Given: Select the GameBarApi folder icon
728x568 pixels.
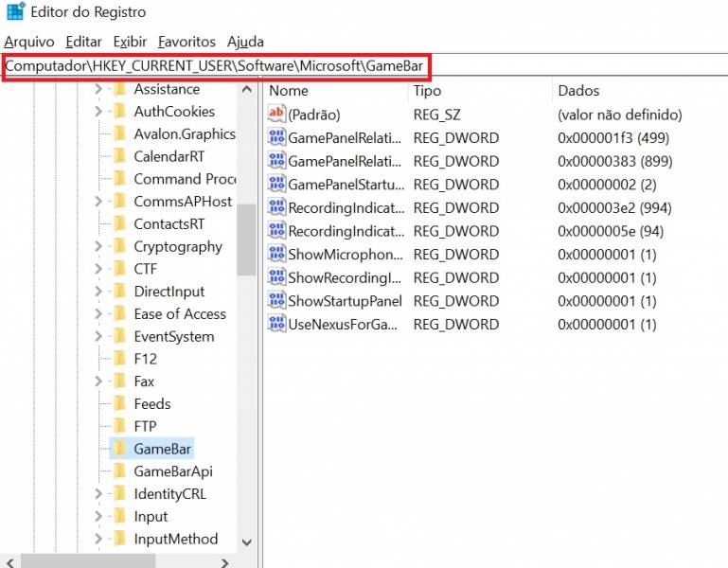Looking at the screenshot, I should tap(120, 470).
